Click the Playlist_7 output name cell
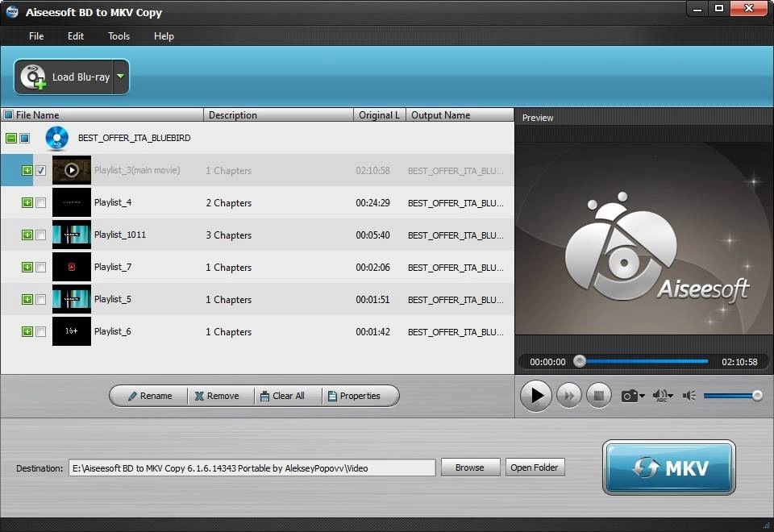 tap(456, 268)
